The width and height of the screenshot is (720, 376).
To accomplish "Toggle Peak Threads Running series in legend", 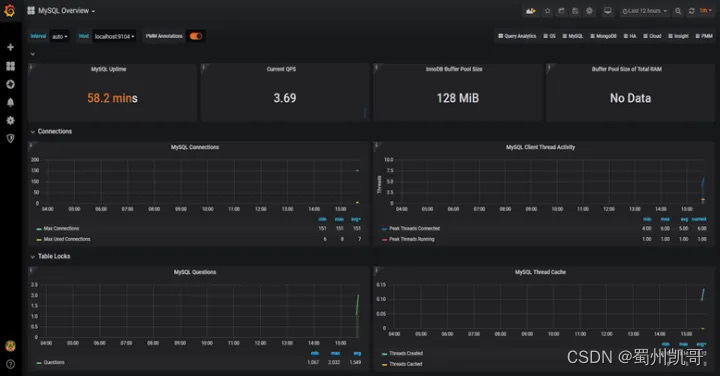I will click(411, 239).
